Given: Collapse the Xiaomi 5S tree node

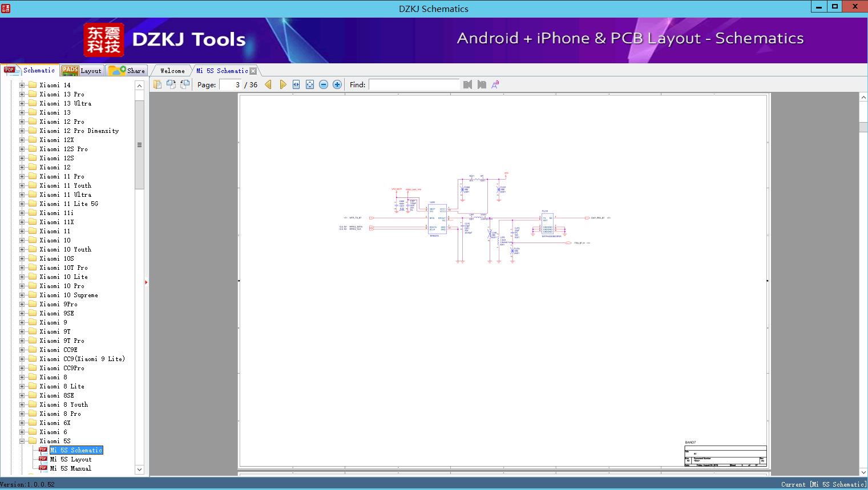Looking at the screenshot, I should click(x=22, y=441).
